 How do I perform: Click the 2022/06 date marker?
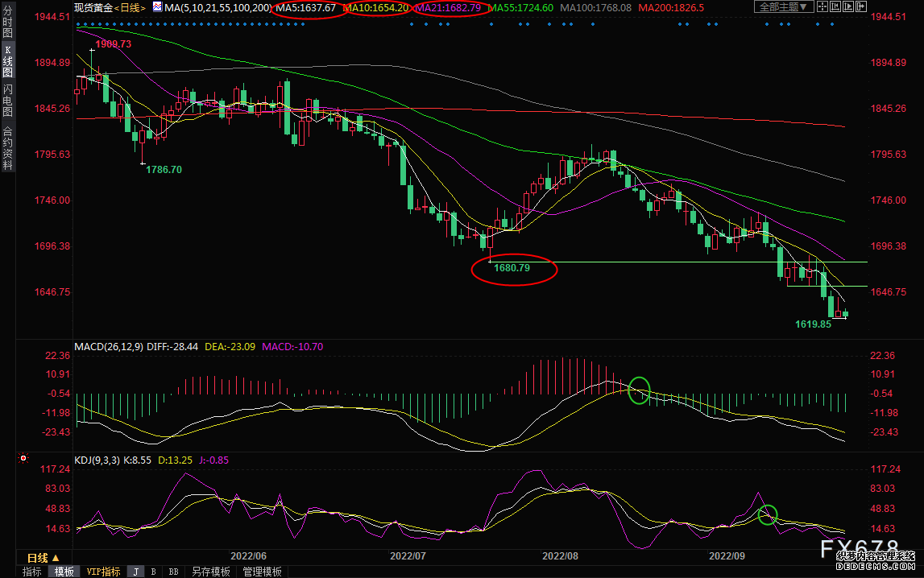point(248,556)
